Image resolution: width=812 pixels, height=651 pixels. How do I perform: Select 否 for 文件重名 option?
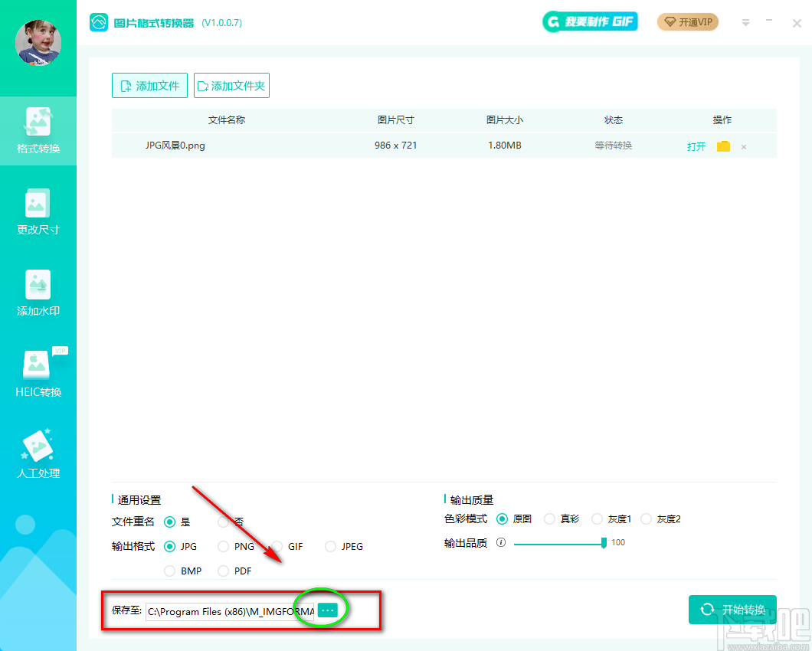pos(222,522)
